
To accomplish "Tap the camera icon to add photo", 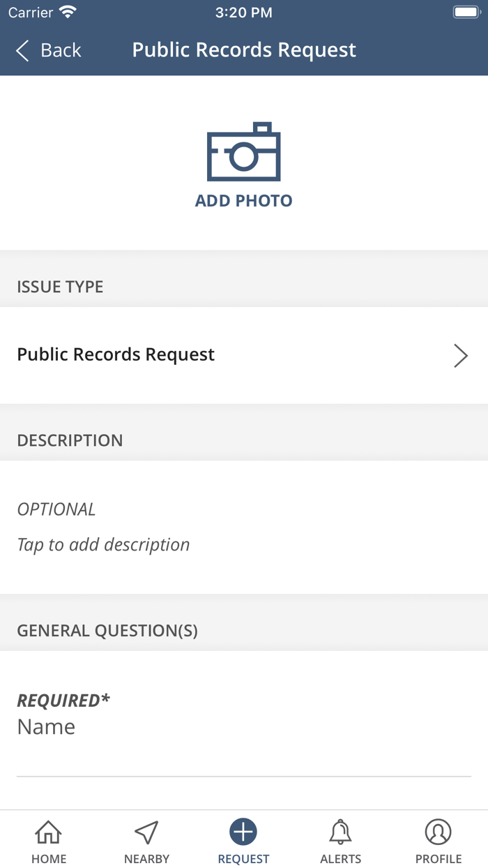I will point(243,152).
